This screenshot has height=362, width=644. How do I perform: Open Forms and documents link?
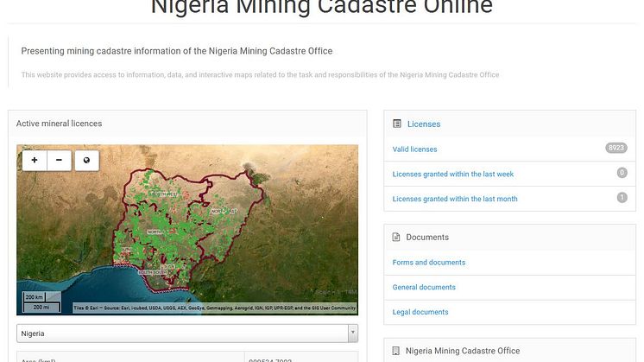coord(429,263)
